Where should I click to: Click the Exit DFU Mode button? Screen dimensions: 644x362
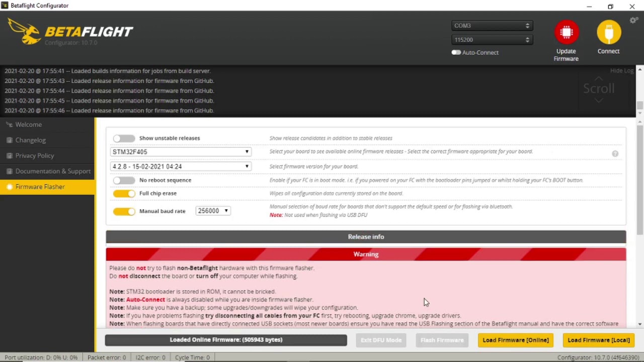381,340
